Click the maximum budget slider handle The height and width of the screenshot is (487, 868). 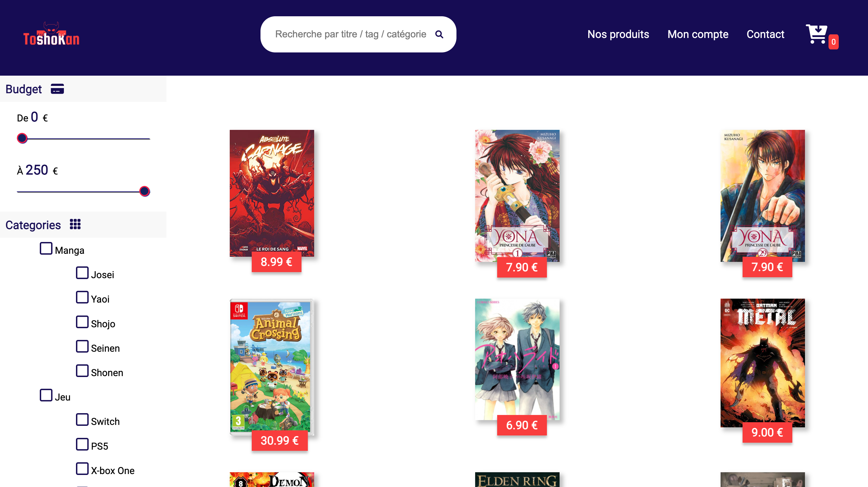[x=144, y=191]
